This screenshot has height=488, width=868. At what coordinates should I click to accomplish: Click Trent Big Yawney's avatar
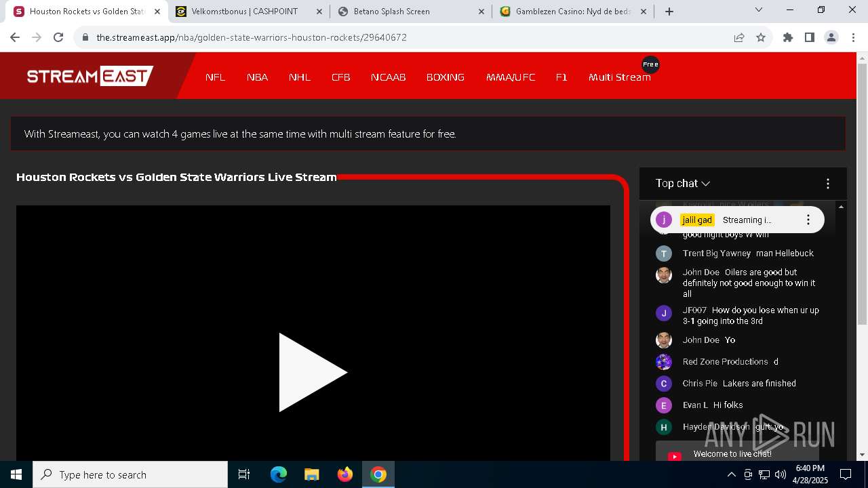[664, 253]
